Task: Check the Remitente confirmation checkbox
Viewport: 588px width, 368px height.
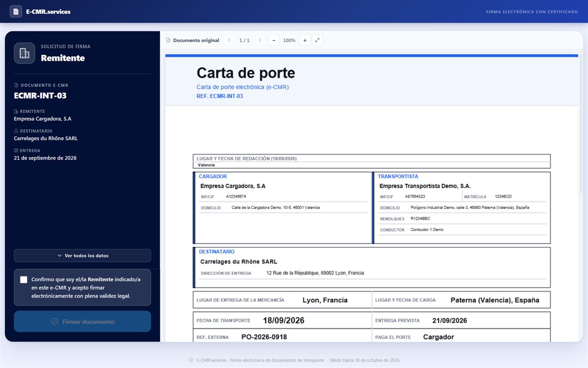Action: coord(24,280)
